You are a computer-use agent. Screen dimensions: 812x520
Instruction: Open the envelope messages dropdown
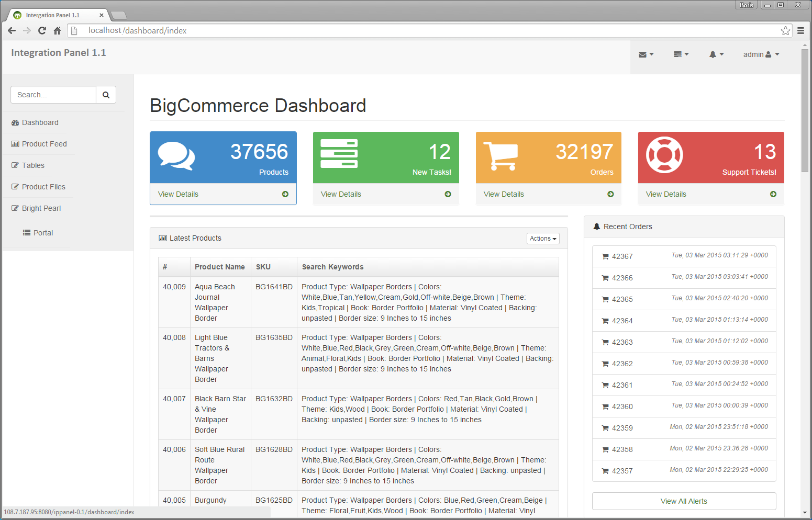tap(646, 54)
